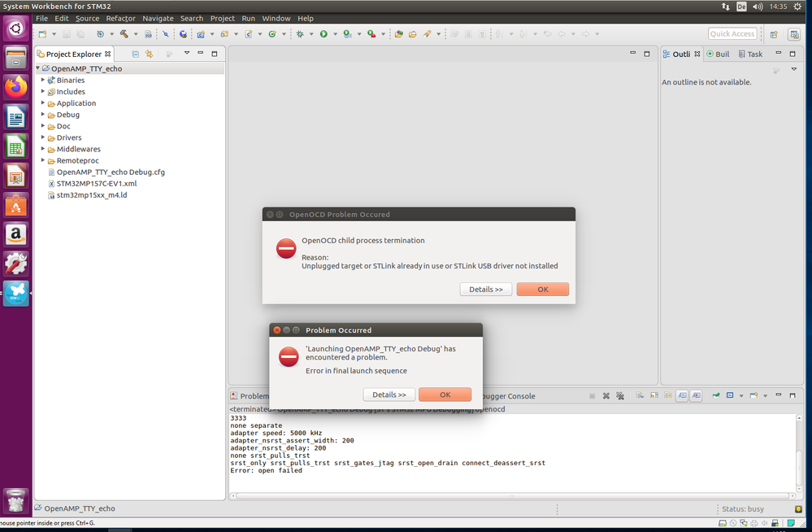Image resolution: width=812 pixels, height=532 pixels.
Task: Open Outline view menu triangle
Action: (794, 69)
